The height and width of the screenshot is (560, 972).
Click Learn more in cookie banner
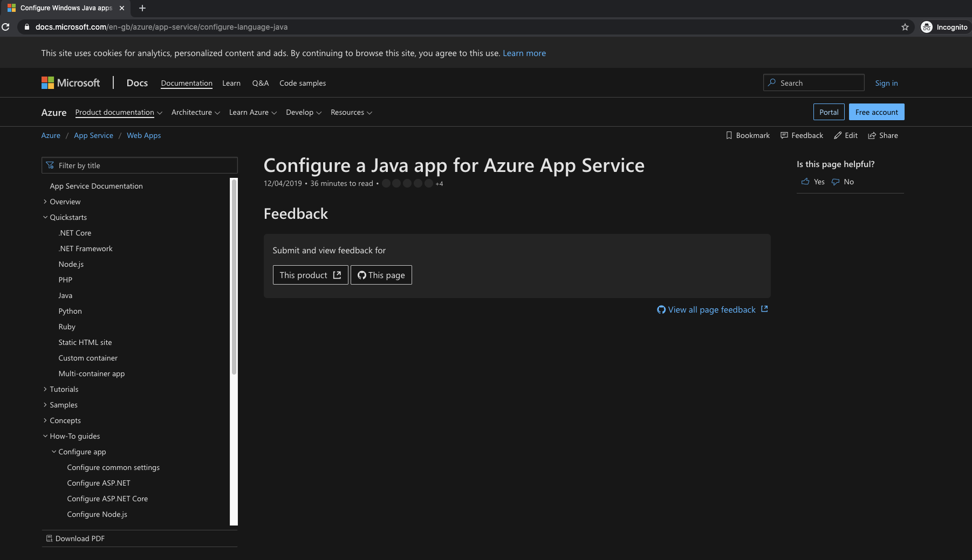tap(524, 53)
